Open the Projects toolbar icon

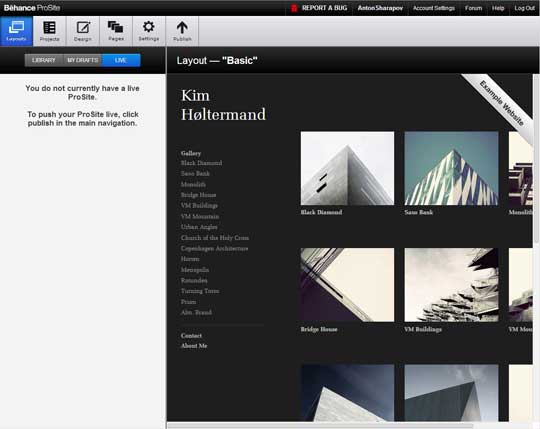click(49, 31)
